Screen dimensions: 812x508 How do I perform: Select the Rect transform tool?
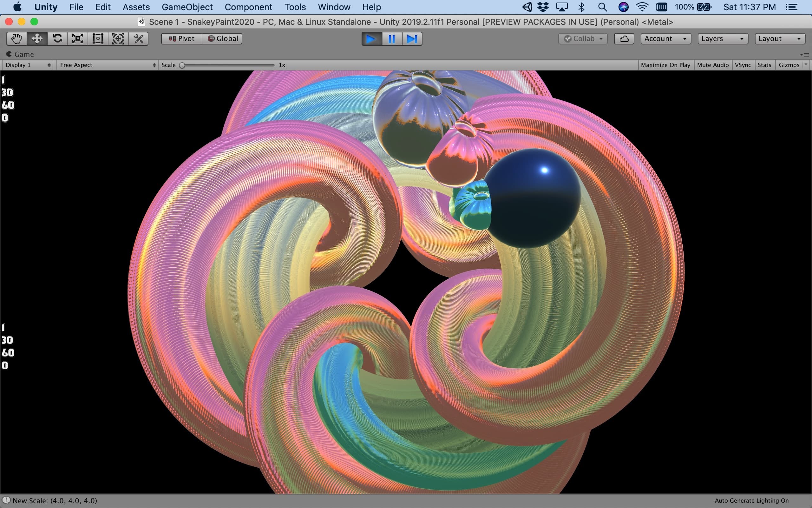[x=98, y=39]
